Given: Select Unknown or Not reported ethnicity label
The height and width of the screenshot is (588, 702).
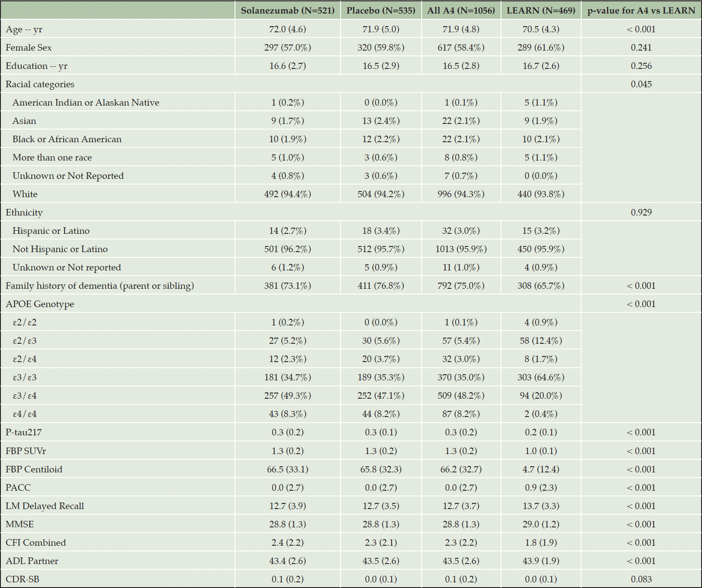Looking at the screenshot, I should pyautogui.click(x=67, y=267).
